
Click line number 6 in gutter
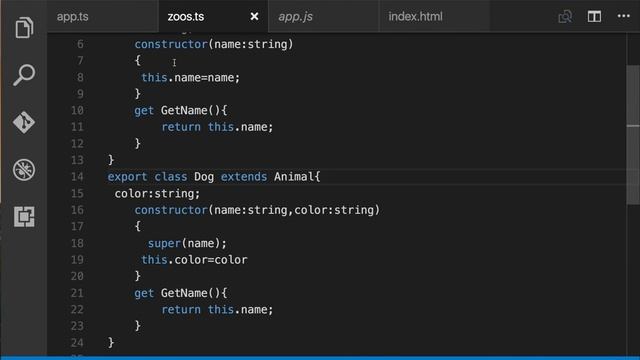80,44
